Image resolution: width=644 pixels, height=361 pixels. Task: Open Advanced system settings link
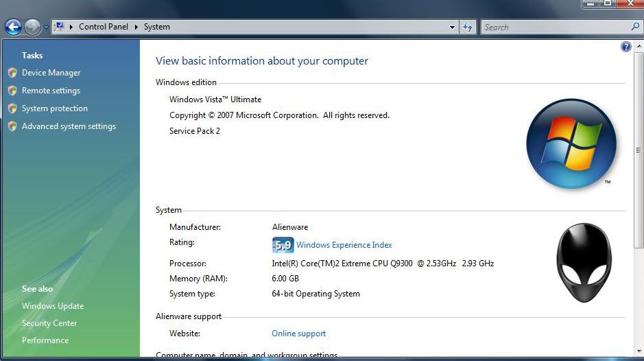[x=69, y=126]
